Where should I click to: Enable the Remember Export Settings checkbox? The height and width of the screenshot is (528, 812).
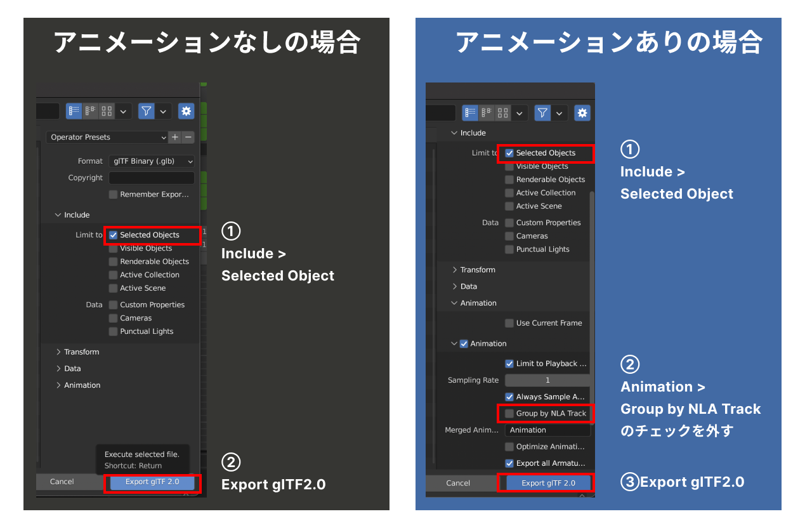[113, 194]
